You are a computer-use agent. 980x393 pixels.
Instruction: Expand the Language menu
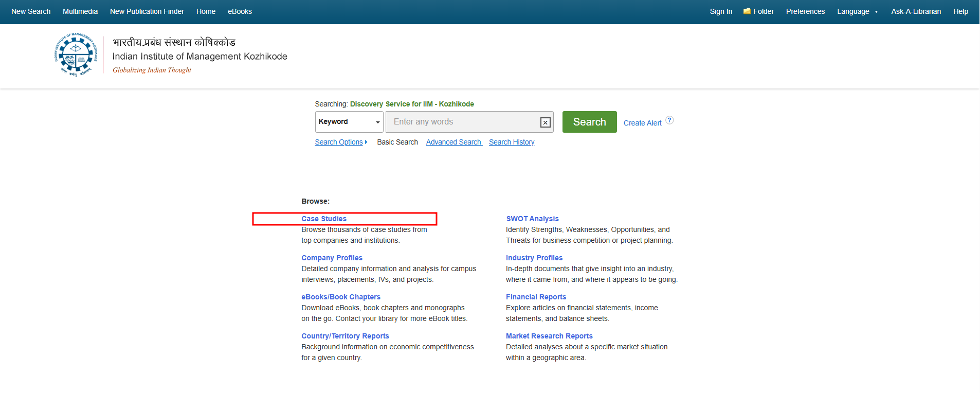[x=857, y=11]
